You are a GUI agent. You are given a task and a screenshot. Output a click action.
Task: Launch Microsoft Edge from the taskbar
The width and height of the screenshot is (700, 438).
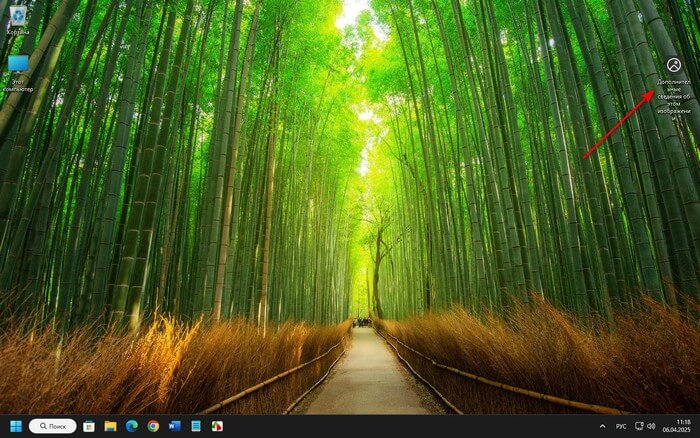click(x=131, y=426)
